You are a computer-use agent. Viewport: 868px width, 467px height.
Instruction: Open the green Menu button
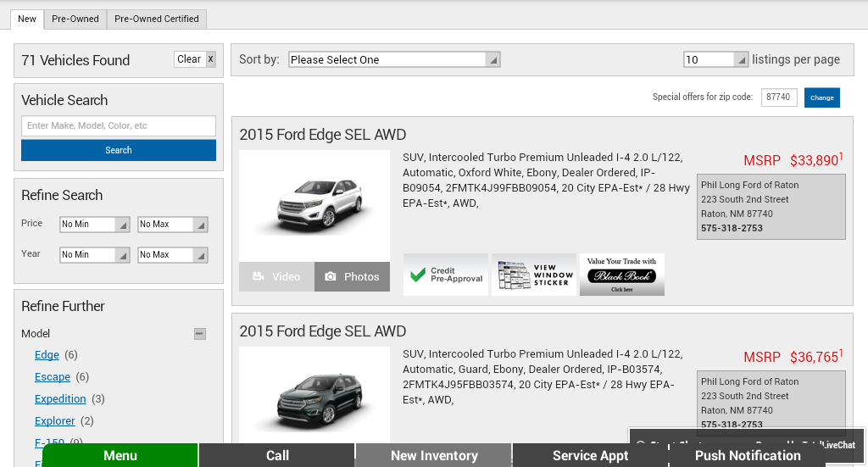pyautogui.click(x=120, y=455)
